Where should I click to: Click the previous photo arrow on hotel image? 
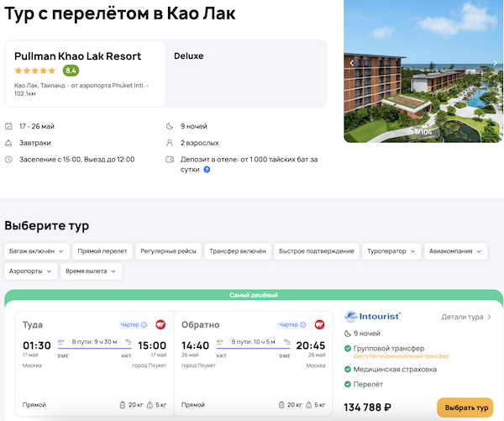[x=353, y=63]
